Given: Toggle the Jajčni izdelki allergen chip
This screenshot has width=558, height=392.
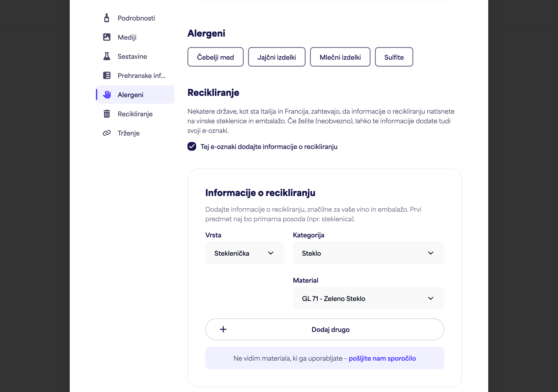Looking at the screenshot, I should click(277, 57).
